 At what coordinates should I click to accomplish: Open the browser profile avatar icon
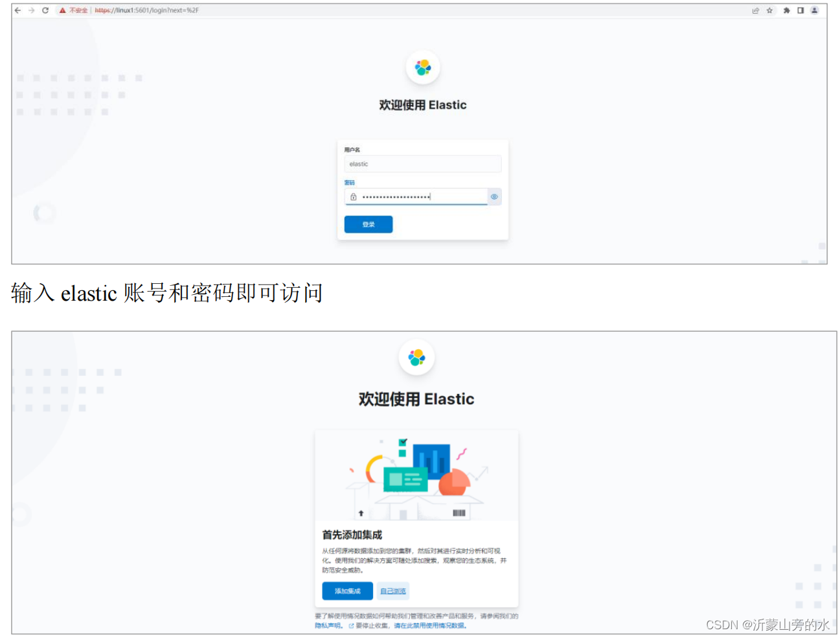coord(815,10)
